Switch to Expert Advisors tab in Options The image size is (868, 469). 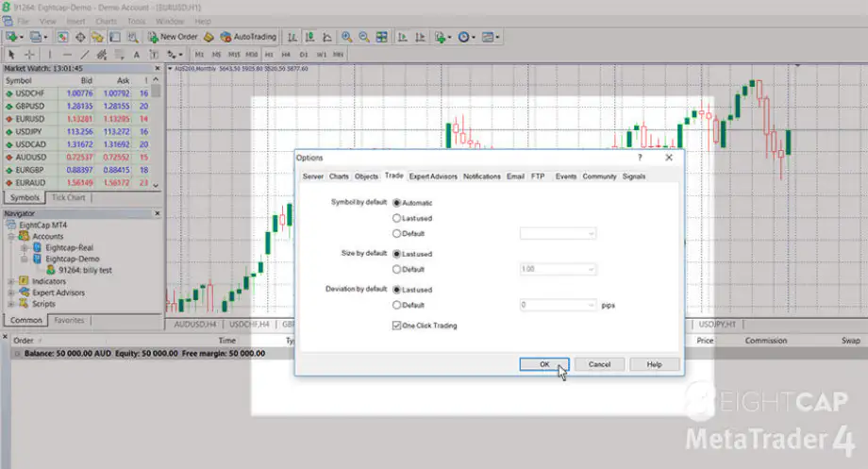[x=433, y=176]
